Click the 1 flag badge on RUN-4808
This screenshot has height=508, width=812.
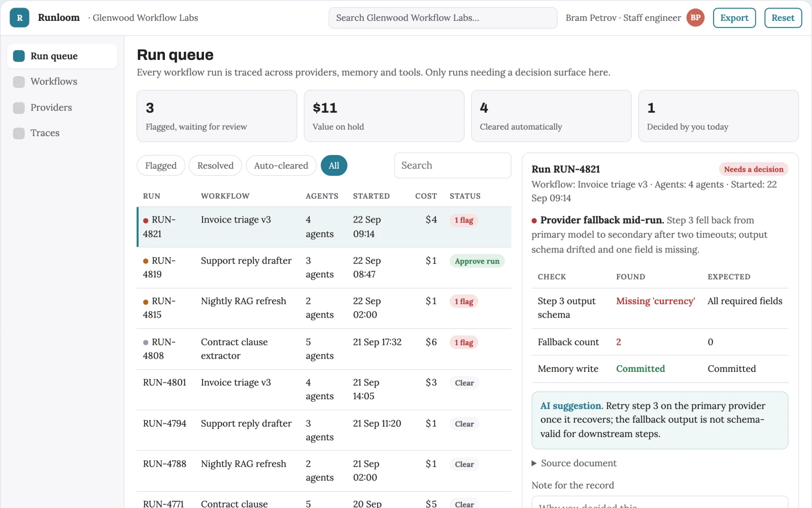click(x=464, y=342)
